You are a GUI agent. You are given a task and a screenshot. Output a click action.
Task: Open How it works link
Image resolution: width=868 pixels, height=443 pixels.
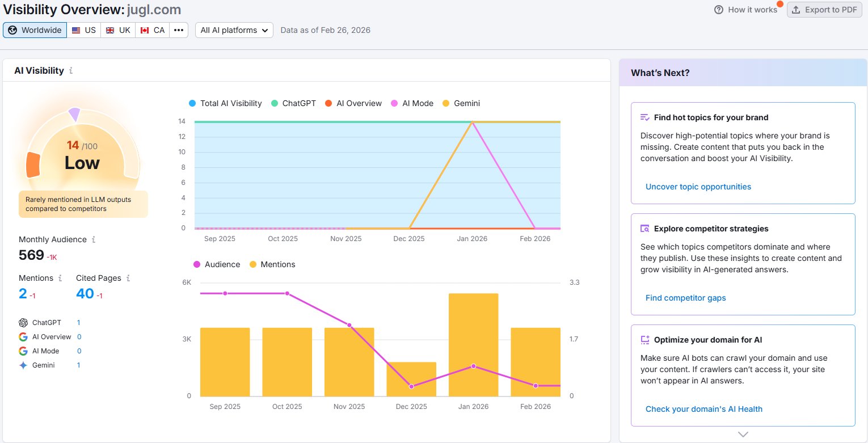(x=746, y=10)
